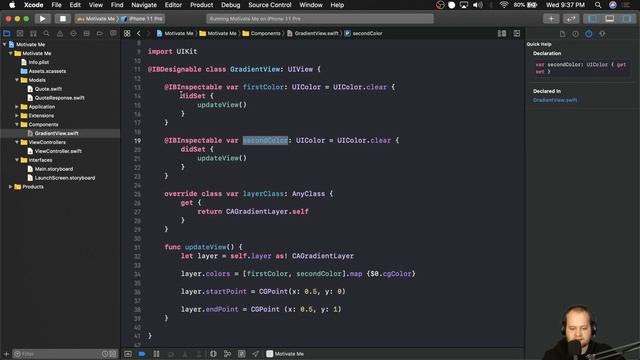
Task: Open Environment Overrides
Action: click(x=242, y=354)
